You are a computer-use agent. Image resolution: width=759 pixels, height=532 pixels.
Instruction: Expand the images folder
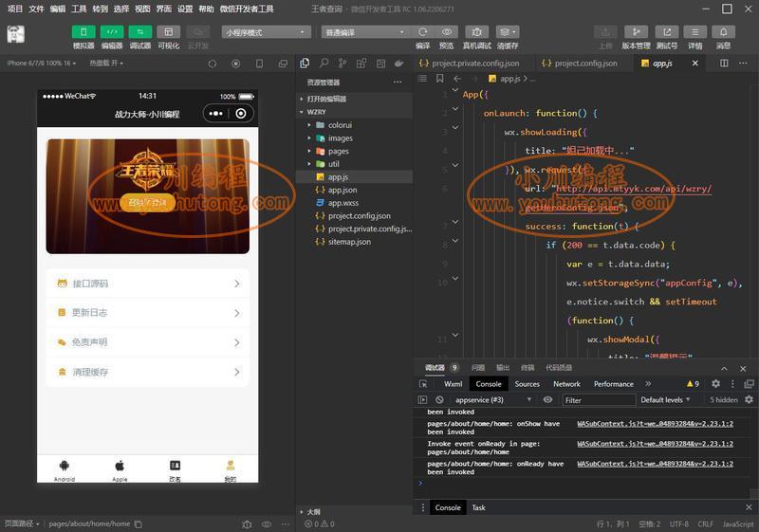click(x=354, y=138)
